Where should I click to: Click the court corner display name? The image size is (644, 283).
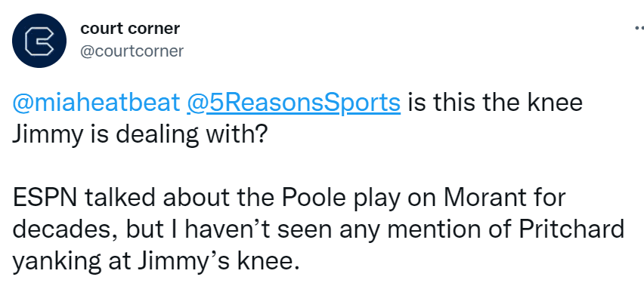pyautogui.click(x=130, y=29)
